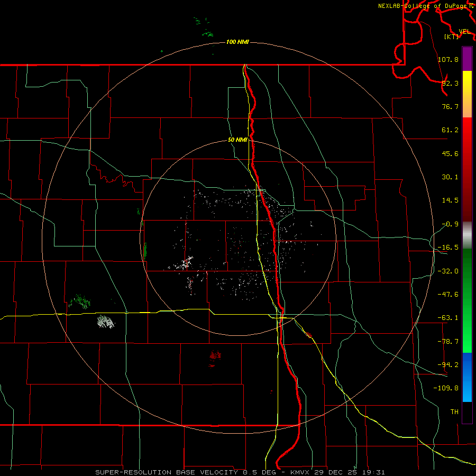The image size is (476, 476).
Task: Select the 14.5 velocity scale value
Action: 450,200
